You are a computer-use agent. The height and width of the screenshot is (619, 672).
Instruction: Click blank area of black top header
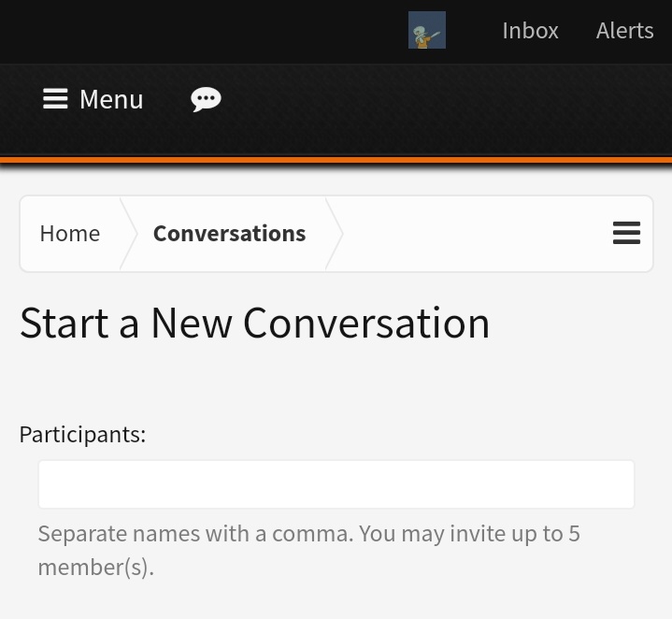(202, 31)
